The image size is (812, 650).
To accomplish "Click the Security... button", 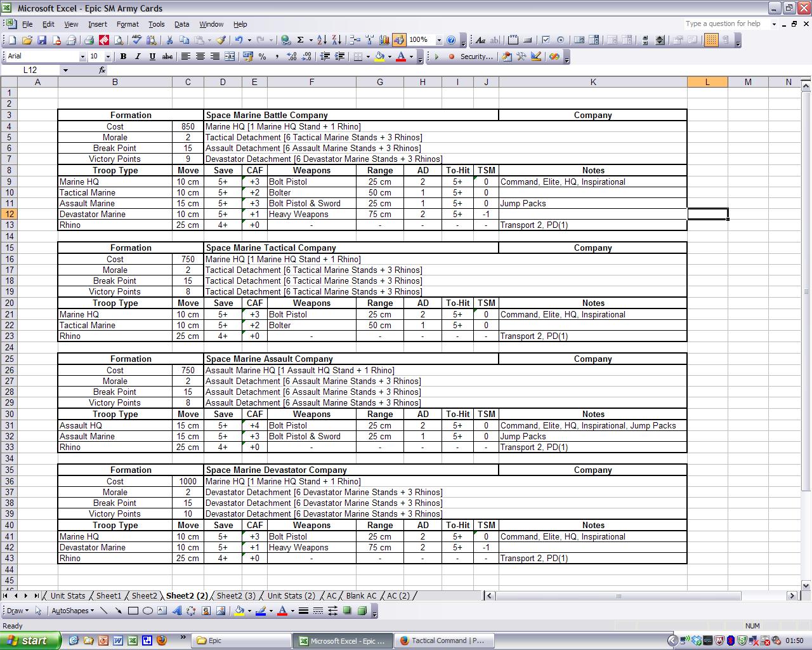I will [476, 56].
